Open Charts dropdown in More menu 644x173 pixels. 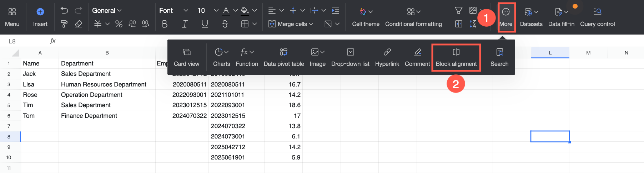point(222,57)
